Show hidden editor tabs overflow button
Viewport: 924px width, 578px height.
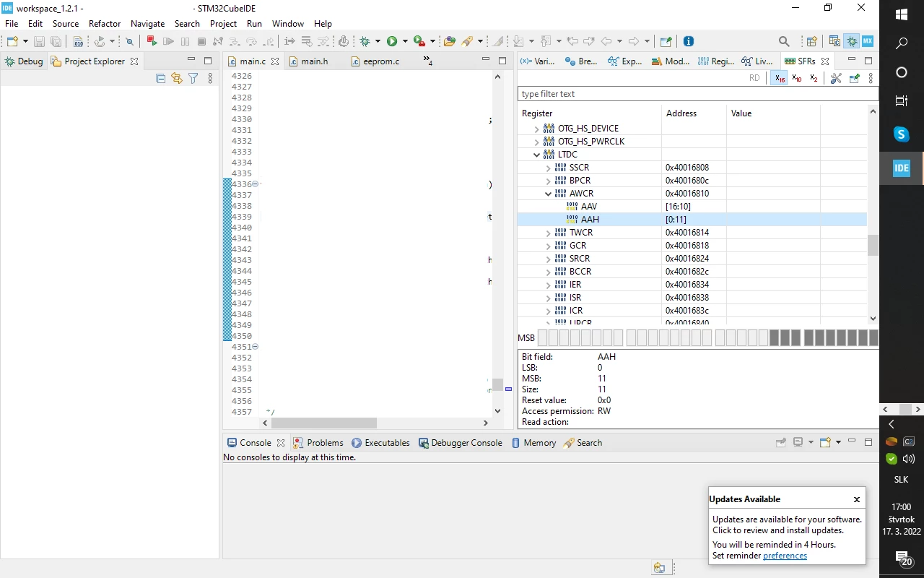pos(427,61)
